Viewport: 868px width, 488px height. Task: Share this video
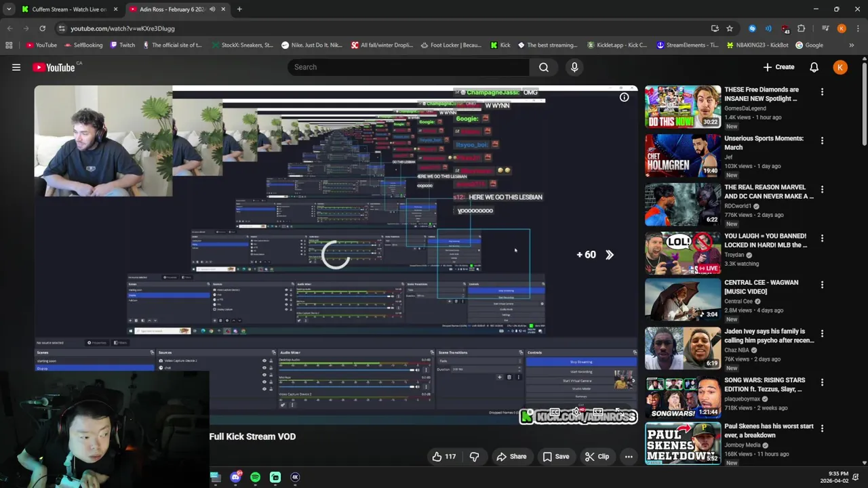pyautogui.click(x=511, y=457)
